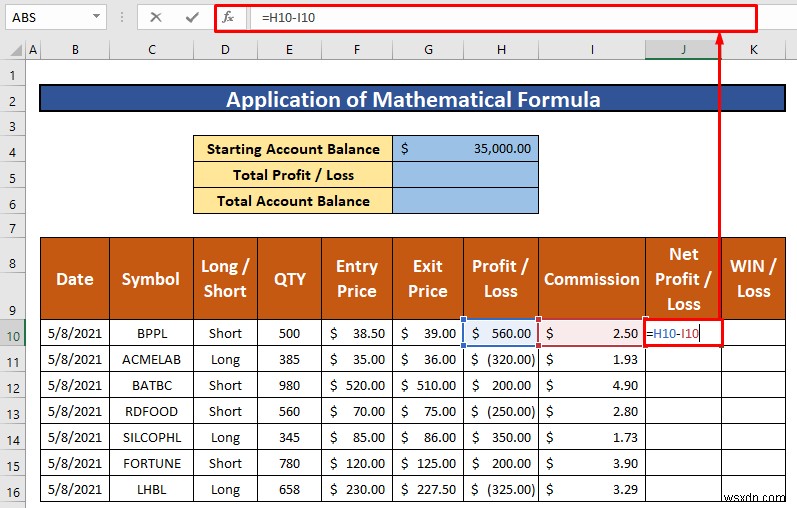The image size is (797, 508).
Task: Click the 'WIN / Loss' table header
Action: [x=753, y=279]
